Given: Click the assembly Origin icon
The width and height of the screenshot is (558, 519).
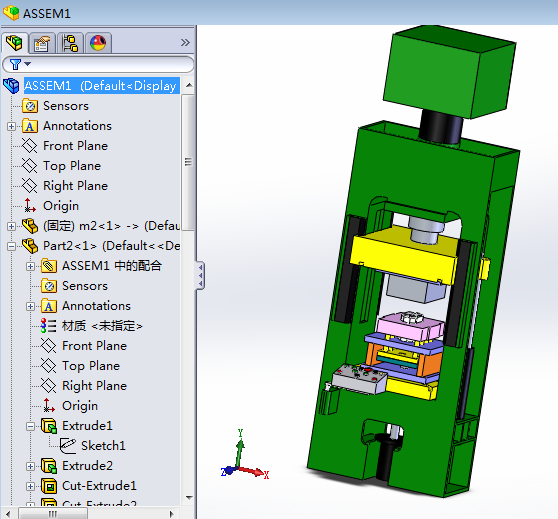Looking at the screenshot, I should 30,206.
